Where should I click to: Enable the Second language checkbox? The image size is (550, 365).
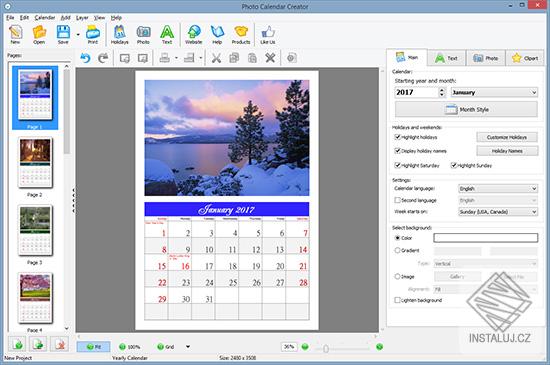[397, 200]
